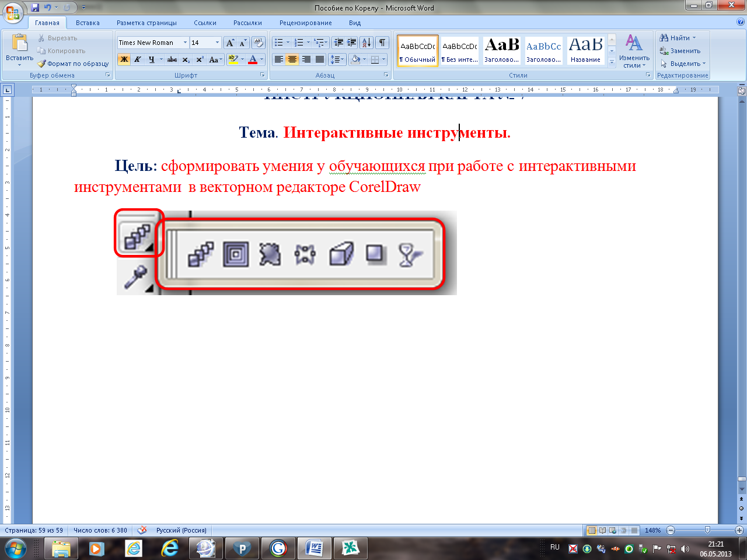Click the Cut (Вырезать) button
This screenshot has height=560, width=747.
click(57, 38)
